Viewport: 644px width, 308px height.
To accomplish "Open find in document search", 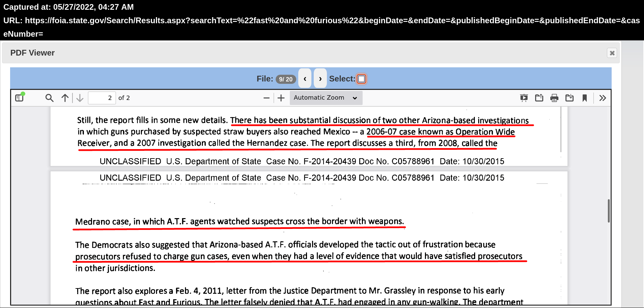I will tap(49, 98).
